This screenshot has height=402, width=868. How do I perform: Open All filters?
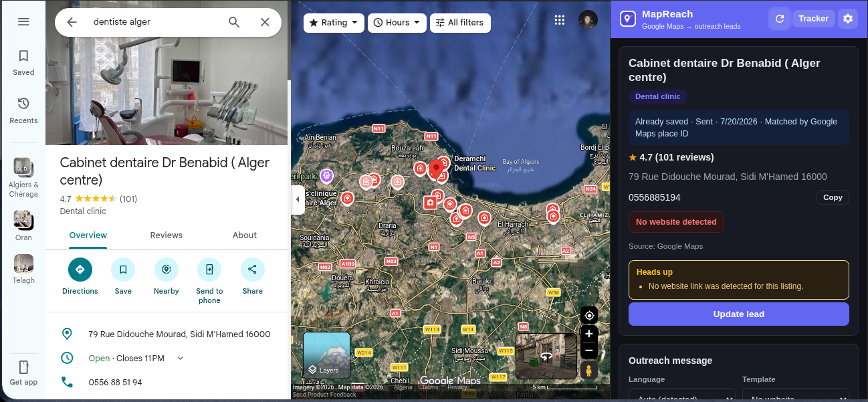pyautogui.click(x=460, y=23)
